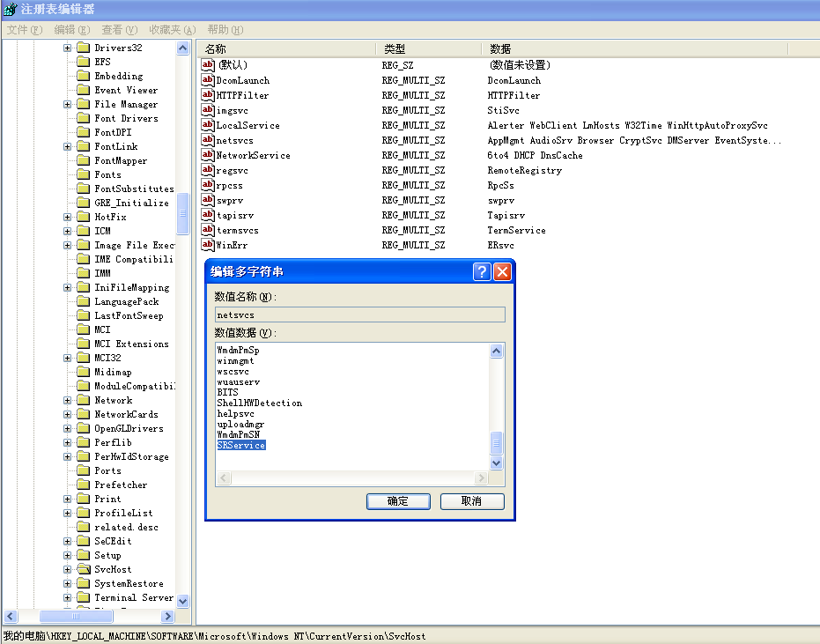820x644 pixels.
Task: Open the 帮助(H) menu
Action: pyautogui.click(x=225, y=30)
